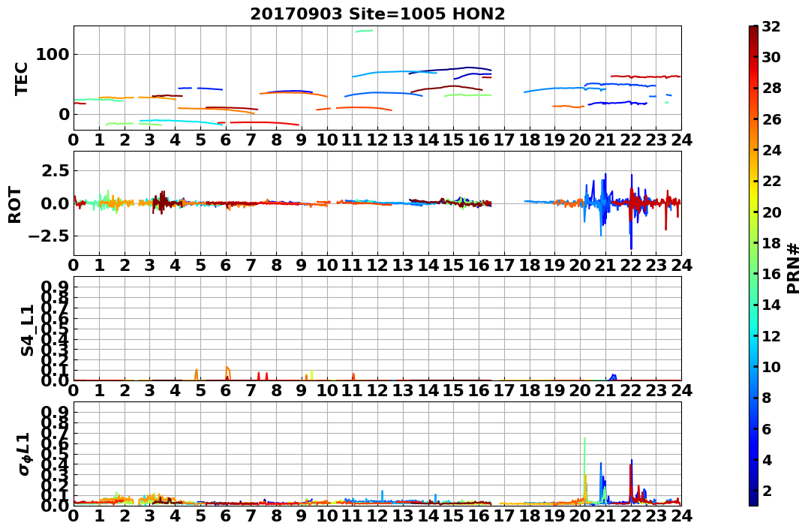Click the "2.5" tick on the ROT axis
This screenshot has width=808, height=532.
point(55,170)
